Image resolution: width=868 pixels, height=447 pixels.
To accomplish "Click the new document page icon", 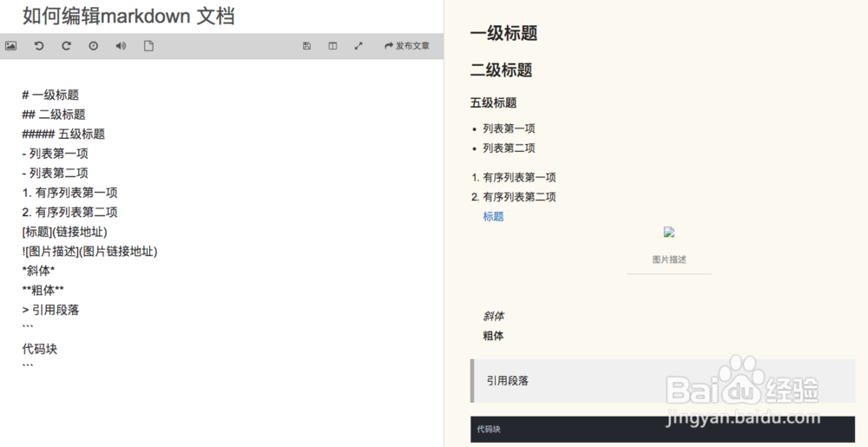I will pos(148,46).
